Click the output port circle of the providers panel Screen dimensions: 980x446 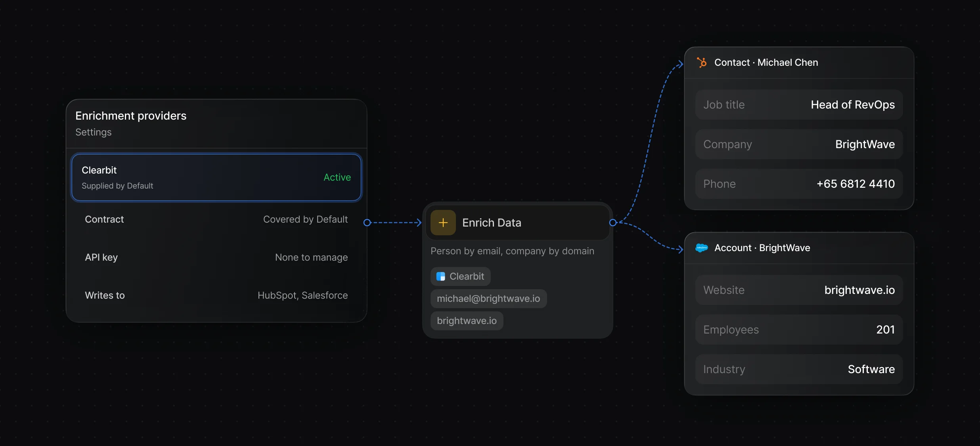(367, 223)
